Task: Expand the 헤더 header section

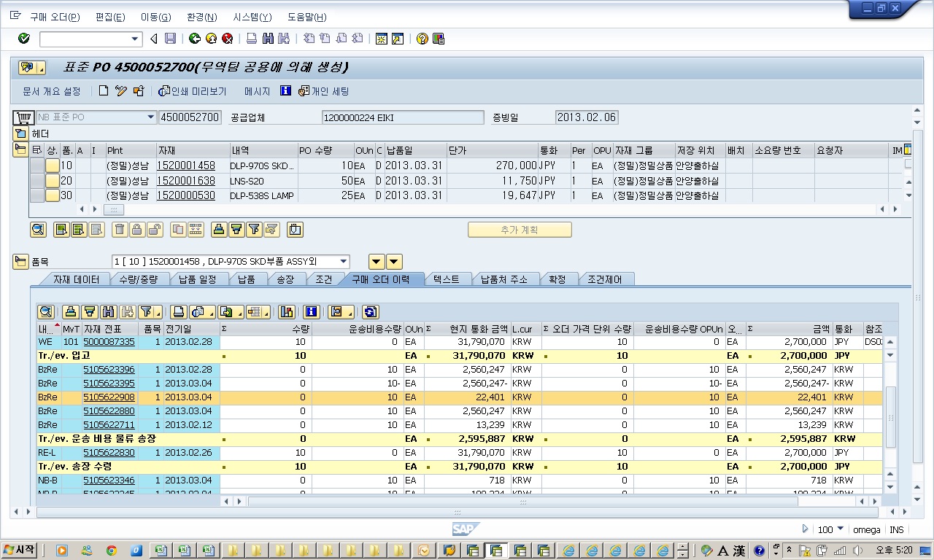Action: tap(20, 133)
